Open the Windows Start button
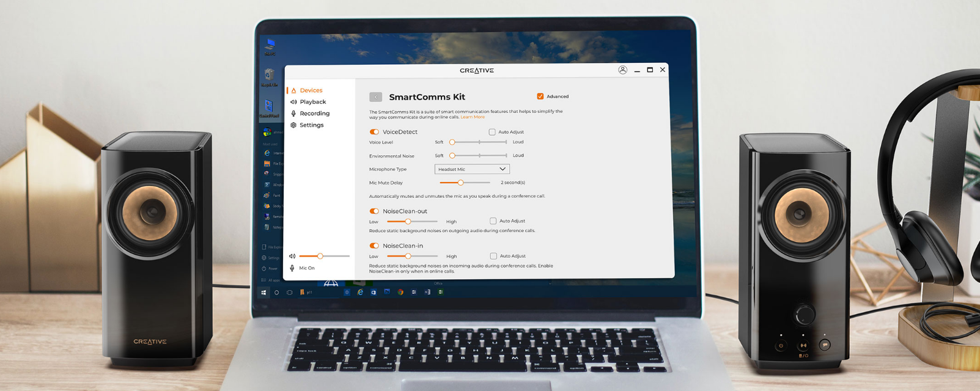The height and width of the screenshot is (391, 980). click(264, 293)
